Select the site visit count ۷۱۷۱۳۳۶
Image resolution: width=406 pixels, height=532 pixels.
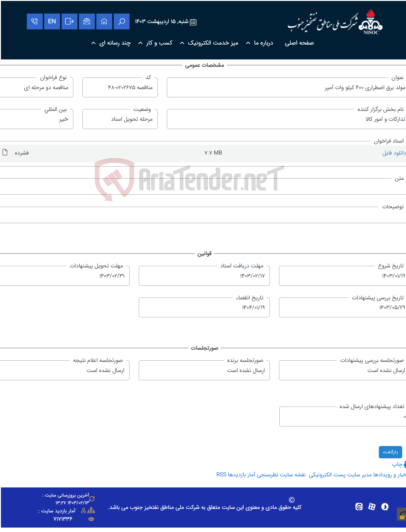(x=63, y=519)
